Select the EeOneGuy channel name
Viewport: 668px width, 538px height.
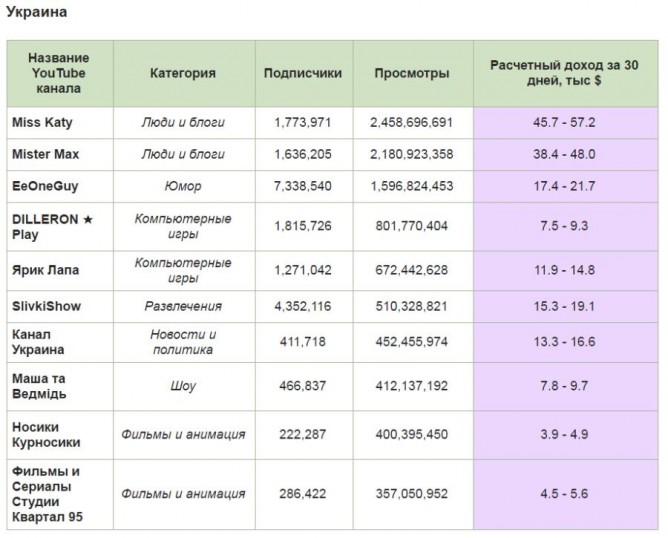(x=43, y=186)
